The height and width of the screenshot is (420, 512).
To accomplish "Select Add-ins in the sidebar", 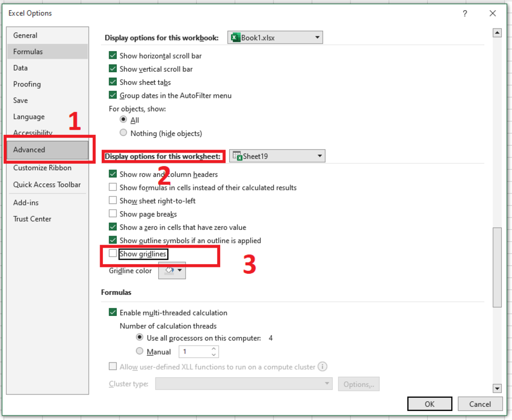I will (47, 203).
